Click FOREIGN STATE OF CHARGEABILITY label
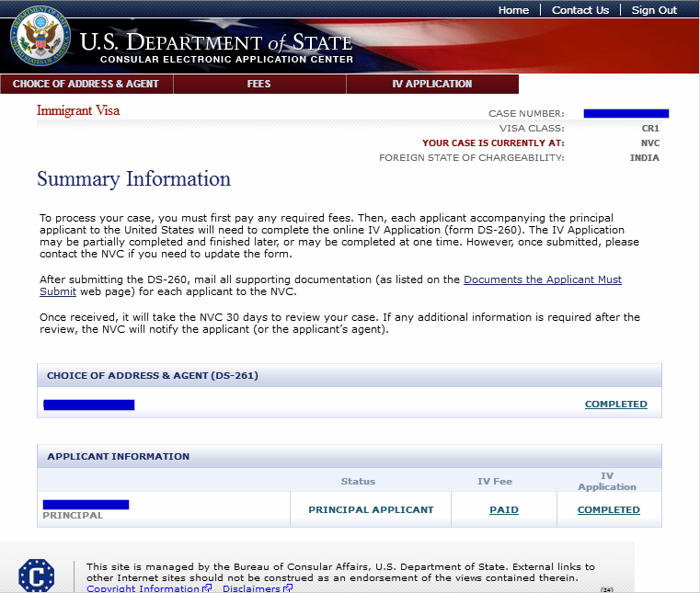 472,158
